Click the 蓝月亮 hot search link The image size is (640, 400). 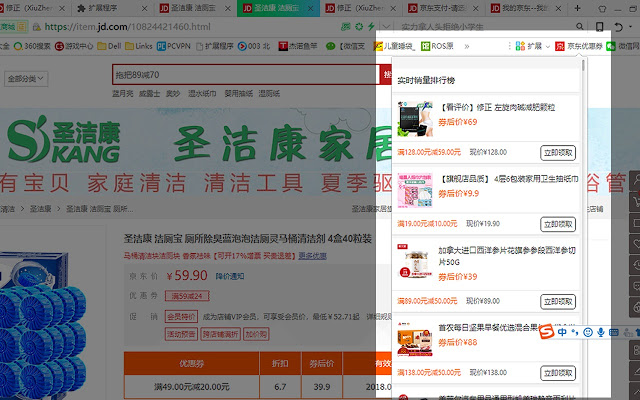pos(122,93)
